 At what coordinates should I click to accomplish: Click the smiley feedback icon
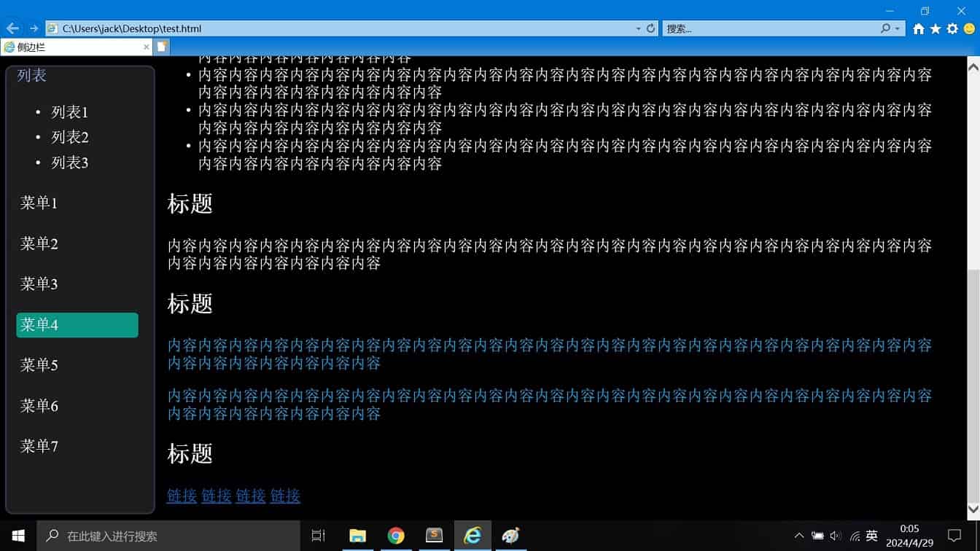point(969,28)
